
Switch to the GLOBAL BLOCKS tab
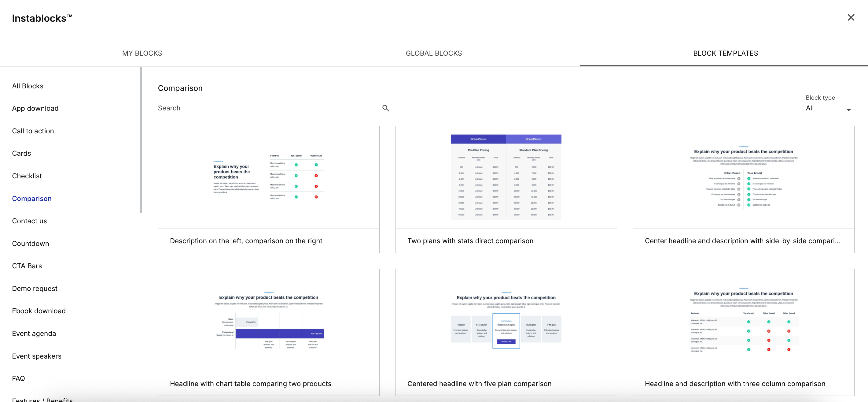[x=434, y=53]
